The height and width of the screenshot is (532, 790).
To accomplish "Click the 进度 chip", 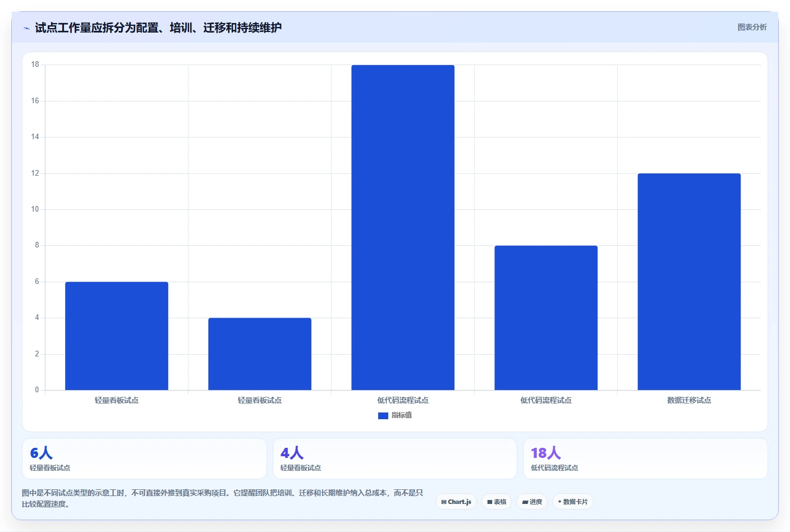I will tap(532, 502).
